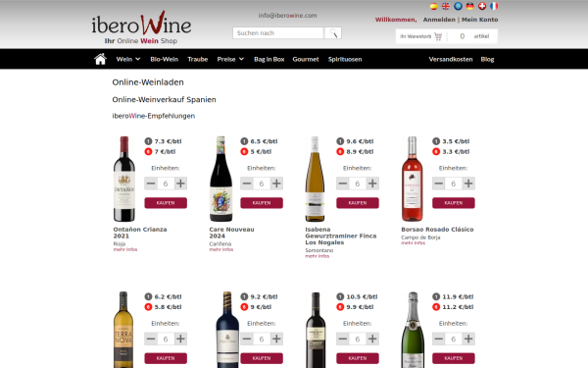Open Traube menu item
The height and width of the screenshot is (368, 588).
tap(198, 59)
